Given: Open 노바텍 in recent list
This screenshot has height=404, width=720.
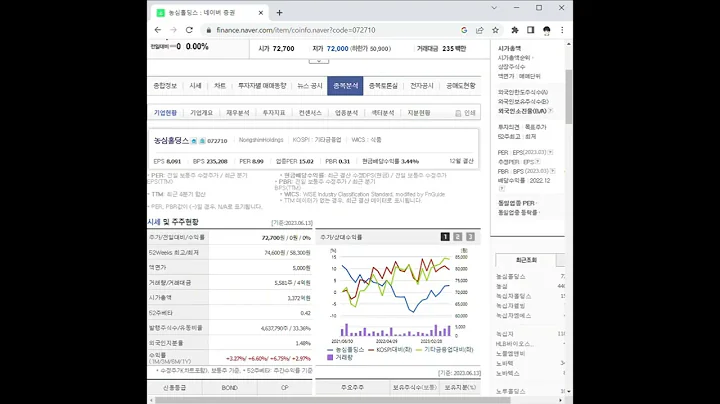Looking at the screenshot, I should (x=505, y=363).
